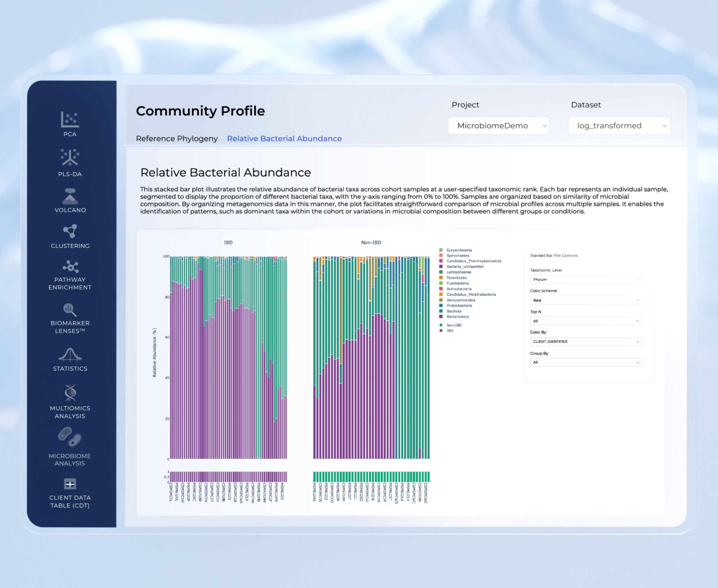Screen dimensions: 718x588
Task: Open the Client Data Table icon
Action: tap(70, 484)
